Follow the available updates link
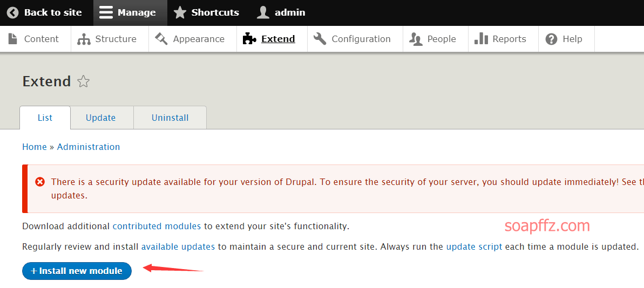The image size is (644, 288). click(178, 247)
